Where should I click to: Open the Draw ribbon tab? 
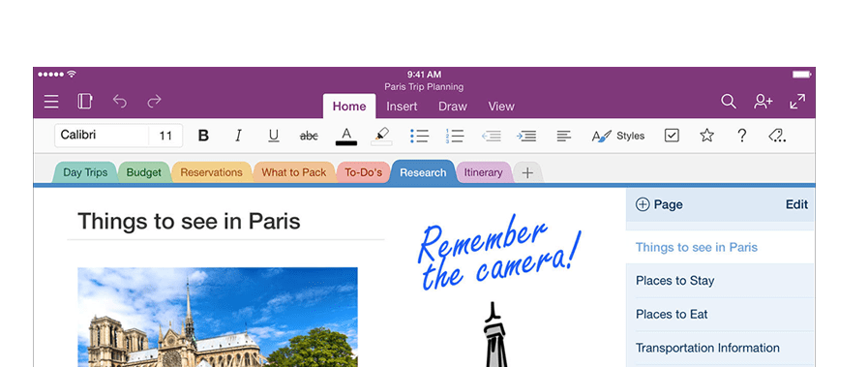(x=453, y=107)
